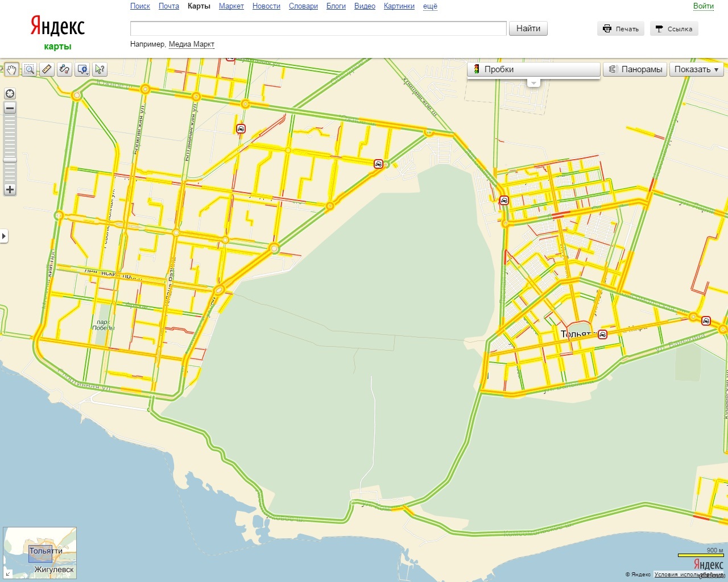Toggle the Пробки traffic layer
The width and height of the screenshot is (728, 582).
click(x=533, y=69)
